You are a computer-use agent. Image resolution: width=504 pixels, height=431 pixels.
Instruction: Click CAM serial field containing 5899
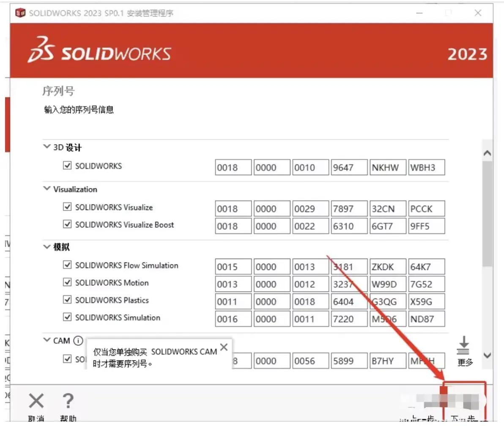click(x=349, y=361)
